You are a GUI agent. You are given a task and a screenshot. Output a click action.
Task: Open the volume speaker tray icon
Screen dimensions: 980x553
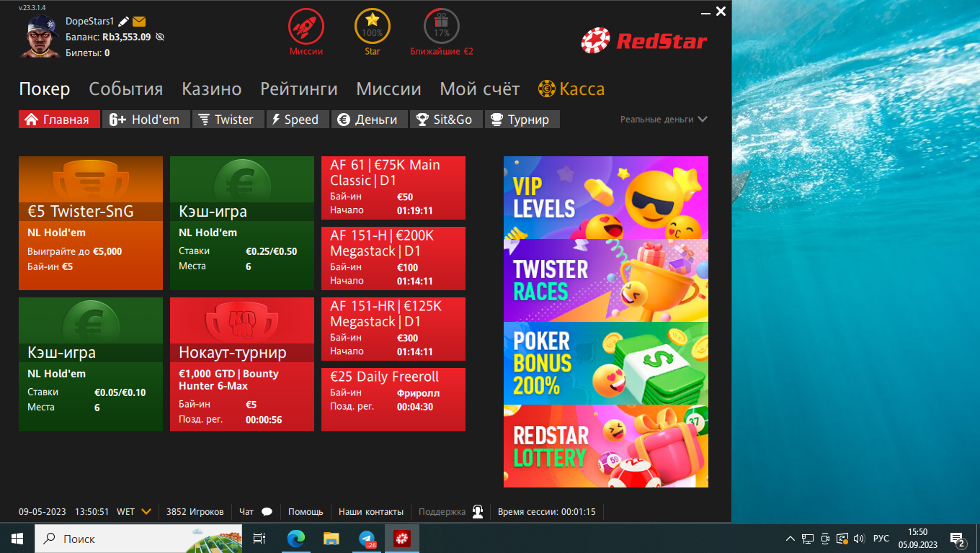[x=858, y=539]
